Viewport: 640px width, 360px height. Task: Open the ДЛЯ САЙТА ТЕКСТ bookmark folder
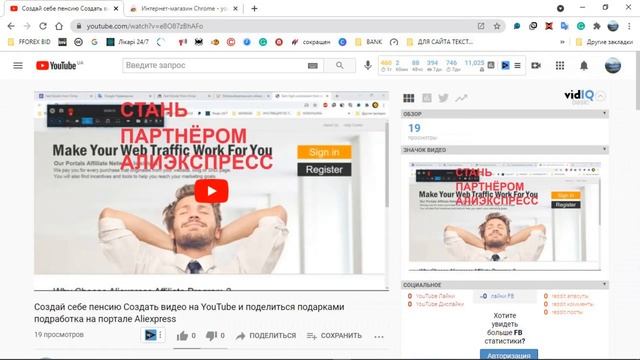click(440, 42)
